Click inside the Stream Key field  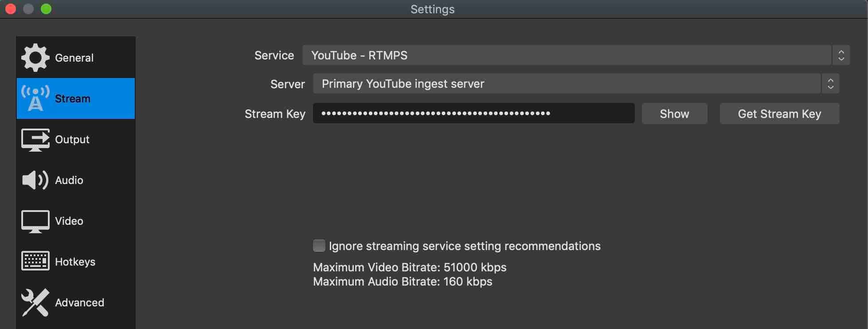pos(473,114)
